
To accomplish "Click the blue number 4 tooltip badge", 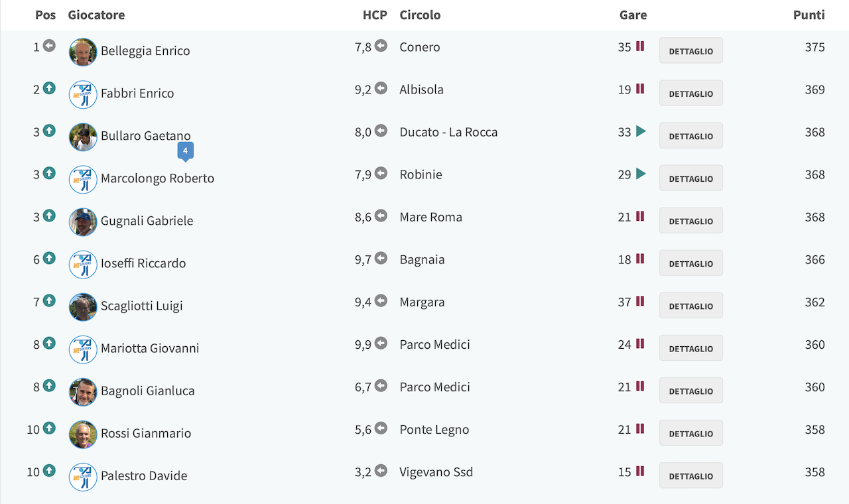I will point(186,152).
